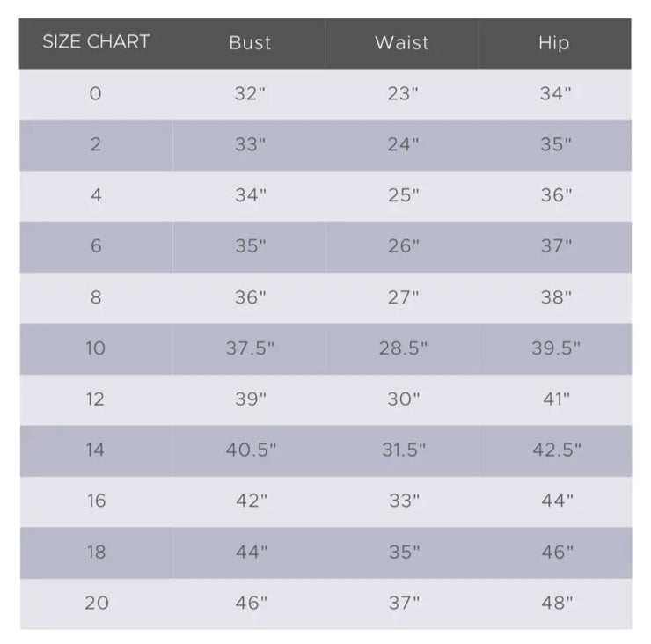Click the 44" bust value for size 18
Viewport: 651px width, 644px height.
coord(252,552)
